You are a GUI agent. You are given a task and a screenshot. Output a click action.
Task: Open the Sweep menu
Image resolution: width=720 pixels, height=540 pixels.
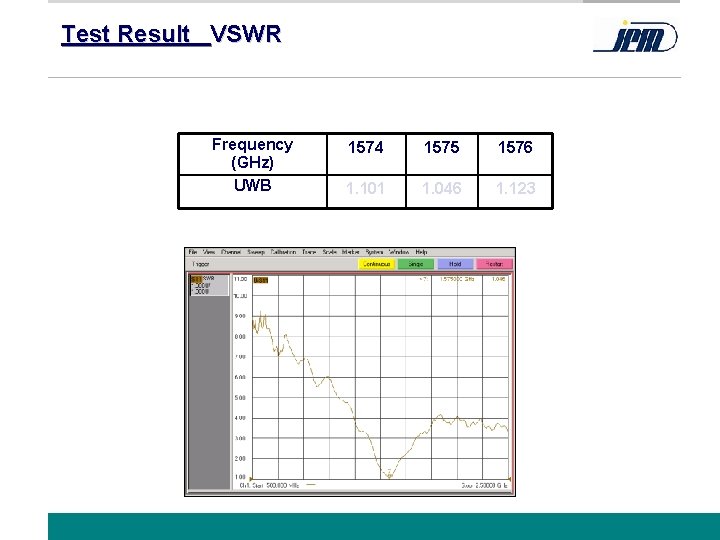point(256,252)
